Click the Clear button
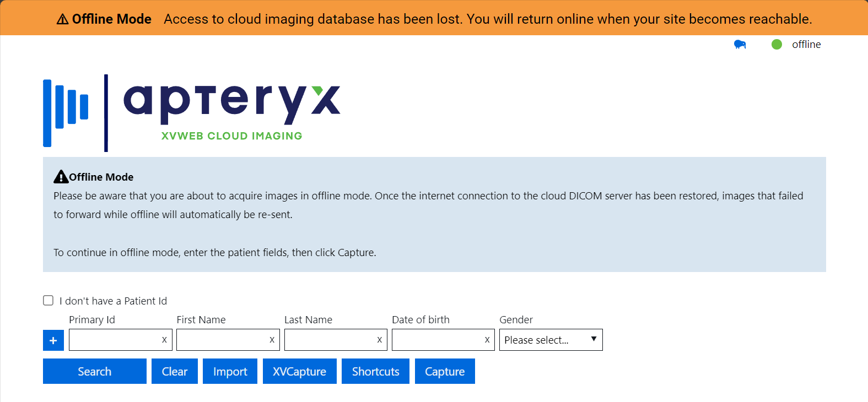Image resolution: width=868 pixels, height=402 pixels. pyautogui.click(x=175, y=371)
